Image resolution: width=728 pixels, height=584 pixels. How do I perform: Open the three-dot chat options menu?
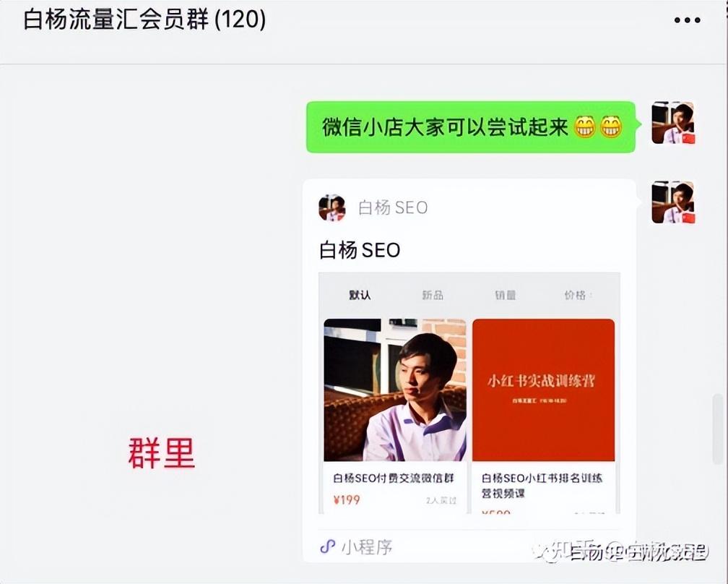[687, 20]
